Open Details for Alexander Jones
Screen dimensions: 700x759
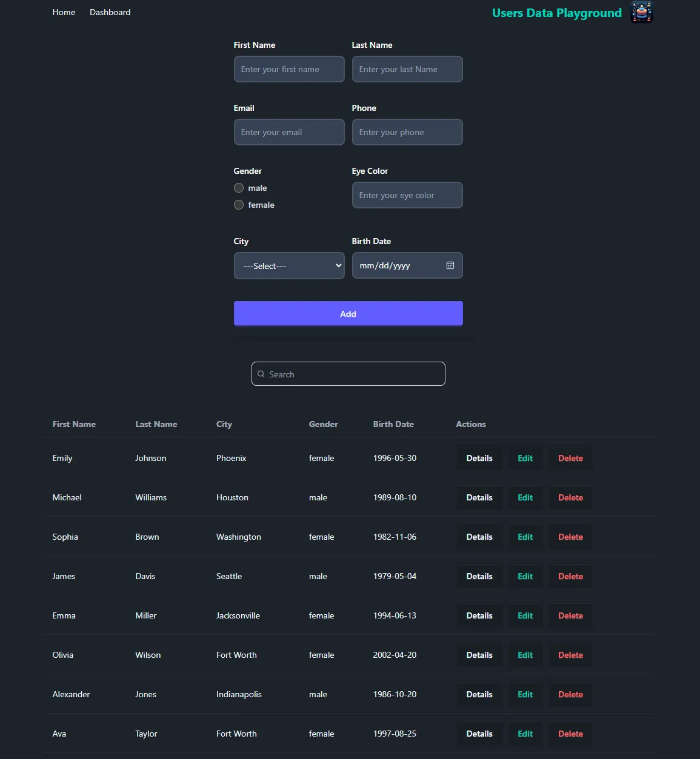[479, 694]
